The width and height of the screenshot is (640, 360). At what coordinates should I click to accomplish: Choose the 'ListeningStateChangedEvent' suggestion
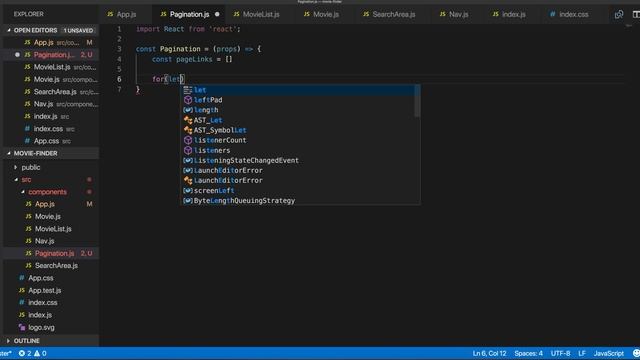click(x=298, y=160)
